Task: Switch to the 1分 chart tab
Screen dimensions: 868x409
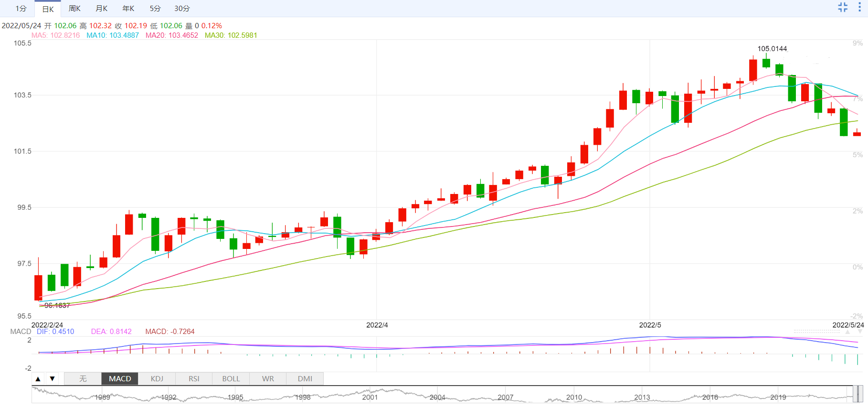Action: click(21, 9)
